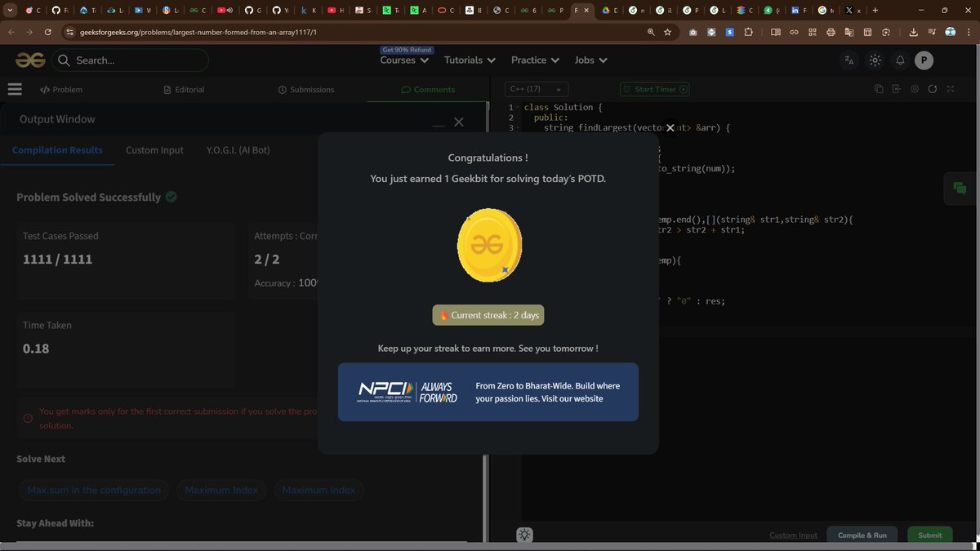The image size is (980, 551).
Task: Click the Geekbit gold coin
Action: click(488, 245)
